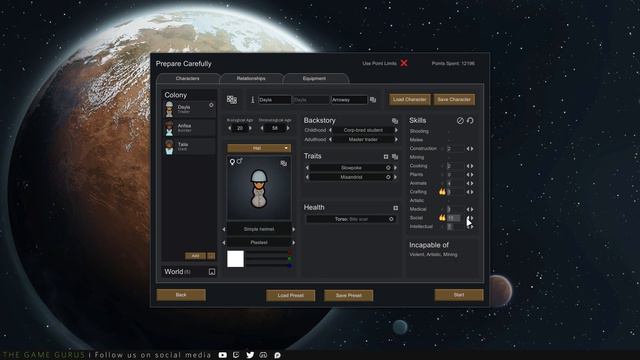This screenshot has height=360, width=640.
Task: Reset skills icon in Skills header
Action: [x=470, y=120]
